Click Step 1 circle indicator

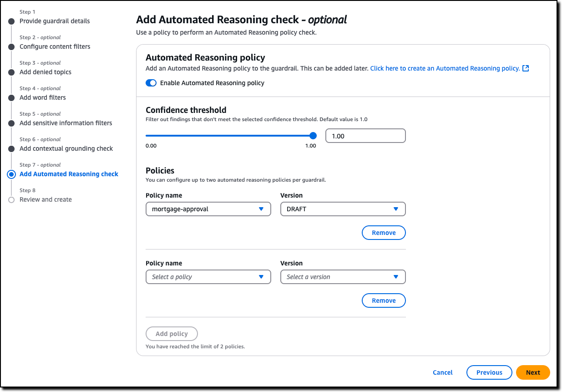pos(11,21)
